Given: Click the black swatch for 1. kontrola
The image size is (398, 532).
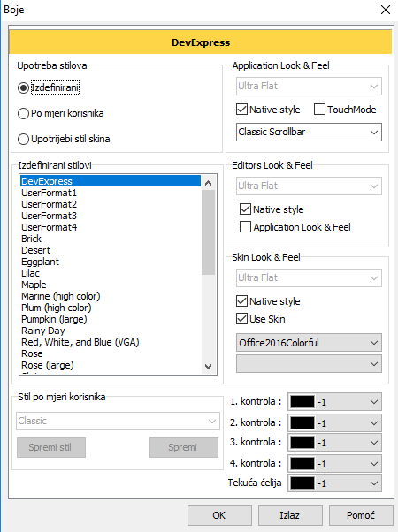Looking at the screenshot, I should tap(302, 402).
